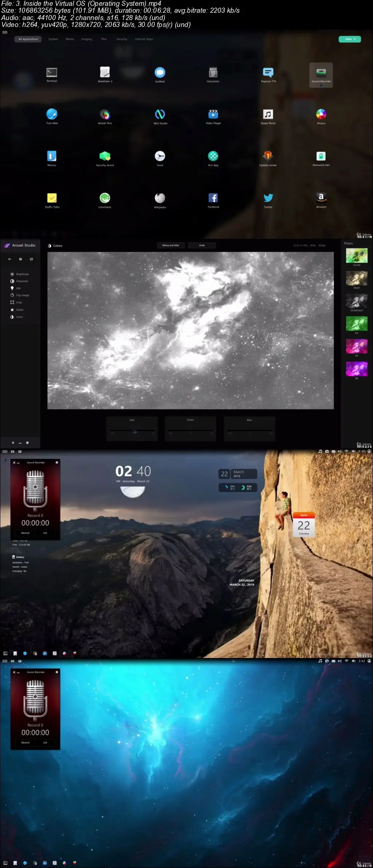Select Detail adjustment option
Image resolution: width=373 pixels, height=868 pixels.
tap(17, 310)
